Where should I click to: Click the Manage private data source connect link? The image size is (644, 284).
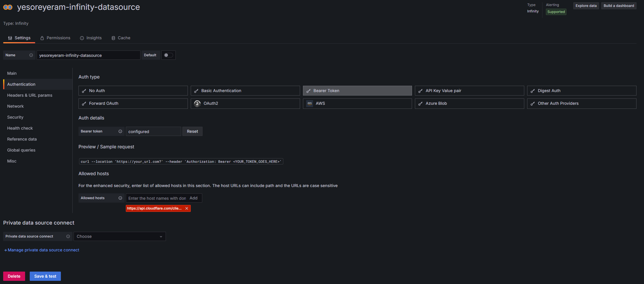click(x=43, y=250)
